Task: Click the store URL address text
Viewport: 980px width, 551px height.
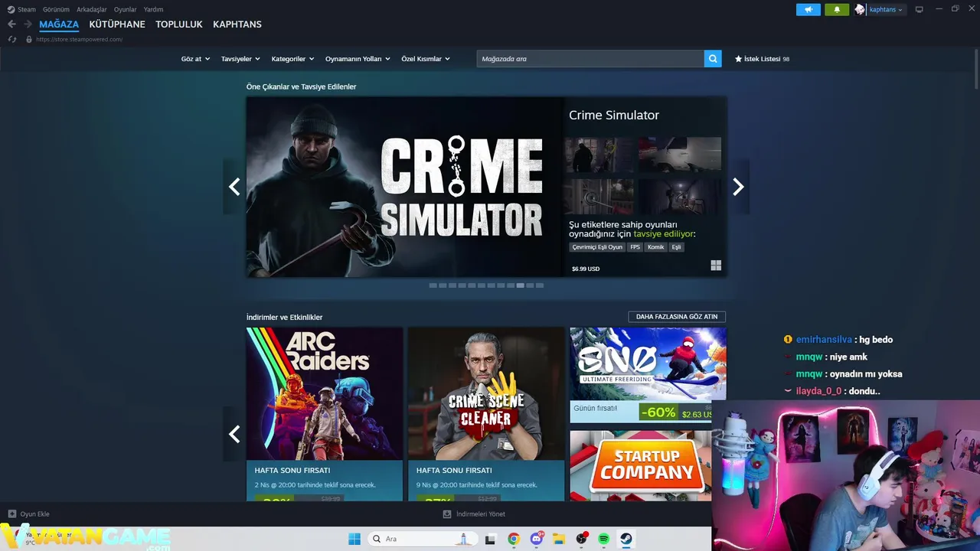Action: [x=79, y=39]
